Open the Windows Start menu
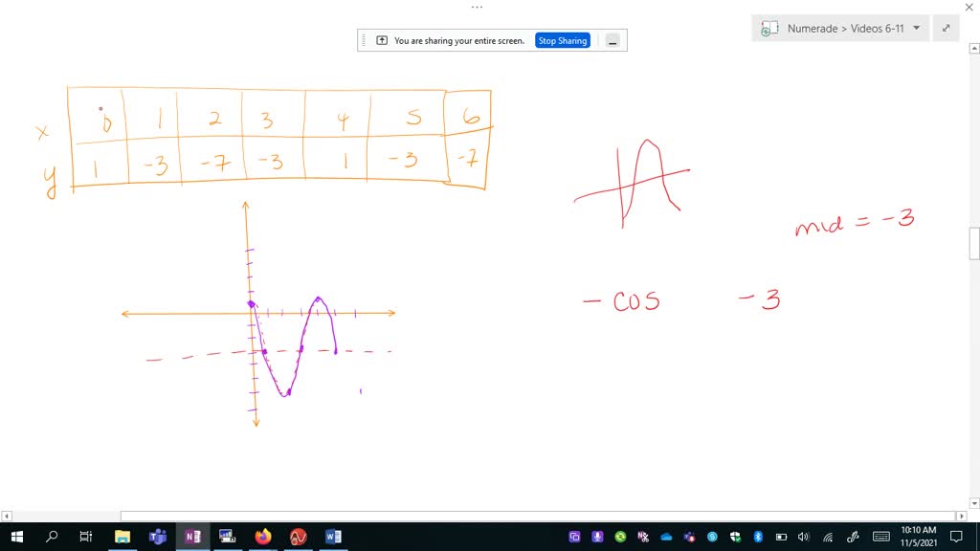The image size is (980, 551). pyautogui.click(x=15, y=536)
